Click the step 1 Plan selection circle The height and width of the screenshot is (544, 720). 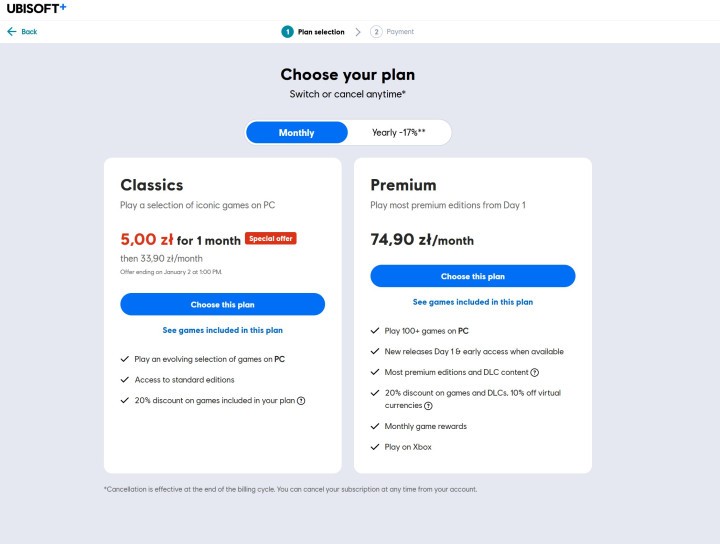tap(287, 32)
